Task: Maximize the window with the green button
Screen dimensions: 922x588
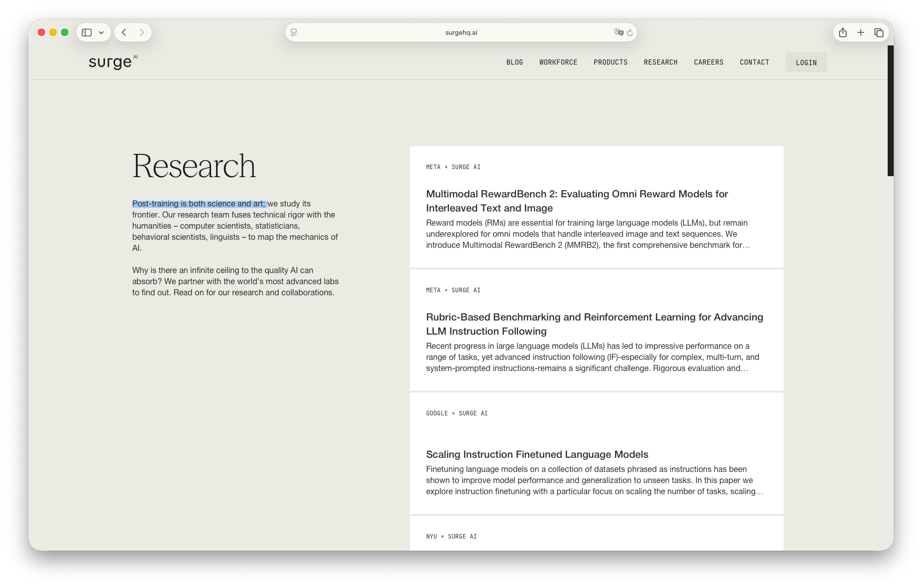Action: pos(65,32)
